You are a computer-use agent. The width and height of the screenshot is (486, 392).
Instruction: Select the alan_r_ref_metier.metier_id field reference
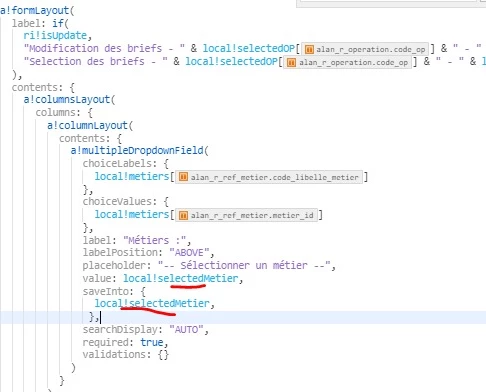click(x=246, y=215)
